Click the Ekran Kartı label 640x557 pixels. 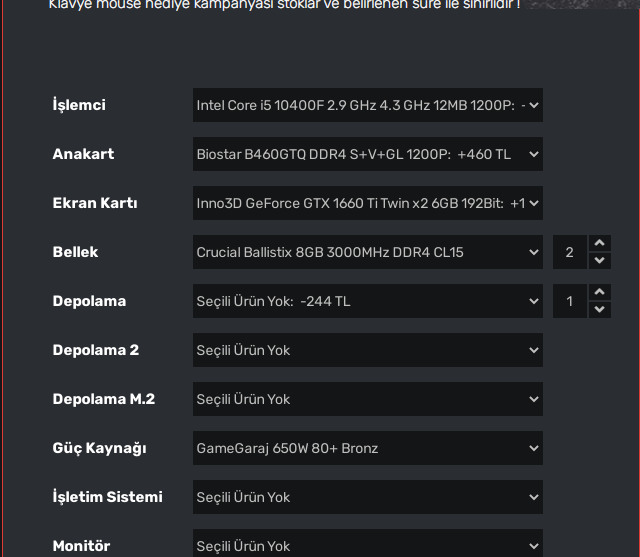95,203
